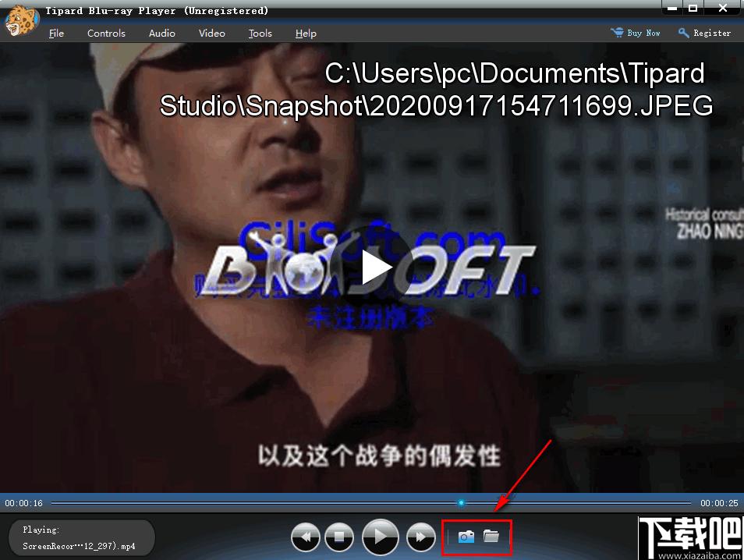Click the key icon beside Register
The height and width of the screenshot is (560, 744).
pyautogui.click(x=683, y=32)
